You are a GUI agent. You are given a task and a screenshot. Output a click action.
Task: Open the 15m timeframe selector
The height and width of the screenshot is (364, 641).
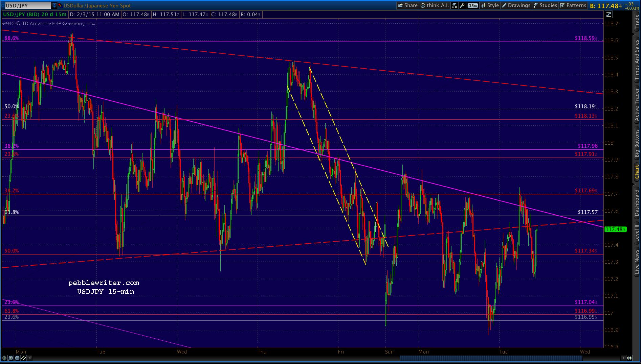[473, 5]
